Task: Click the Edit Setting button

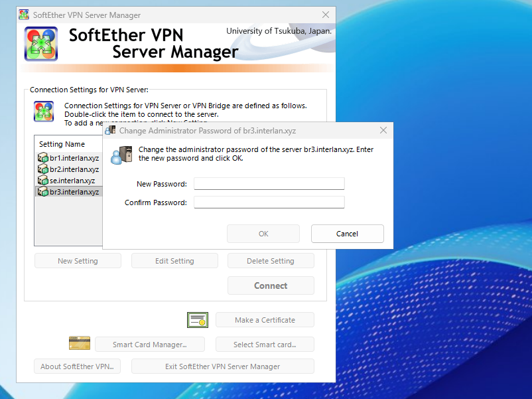Action: click(174, 261)
